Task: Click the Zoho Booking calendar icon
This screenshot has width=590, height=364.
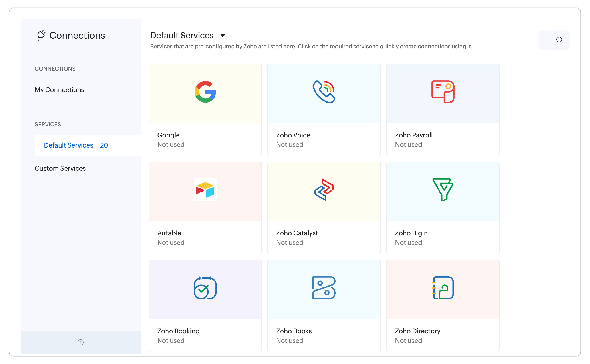Action: coord(205,288)
